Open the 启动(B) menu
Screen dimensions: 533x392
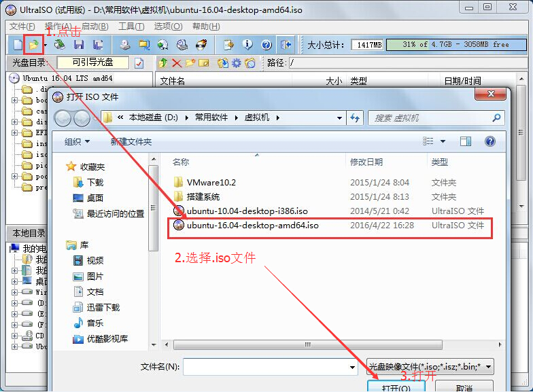pyautogui.click(x=95, y=26)
